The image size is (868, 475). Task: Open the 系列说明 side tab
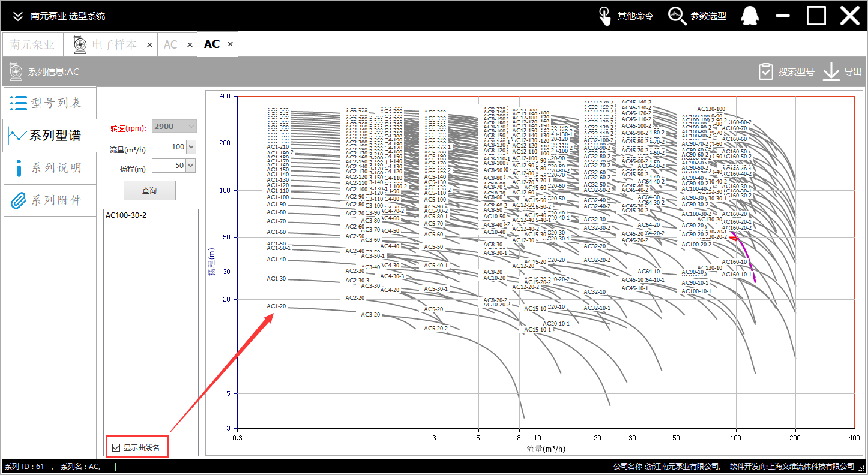[49, 168]
